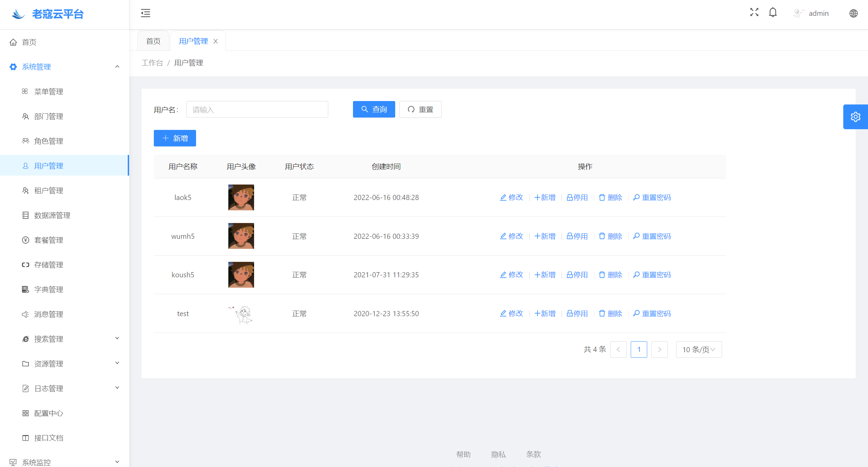Viewport: 868px width, 467px height.
Task: Switch to the 首页 tab
Action: tap(153, 41)
